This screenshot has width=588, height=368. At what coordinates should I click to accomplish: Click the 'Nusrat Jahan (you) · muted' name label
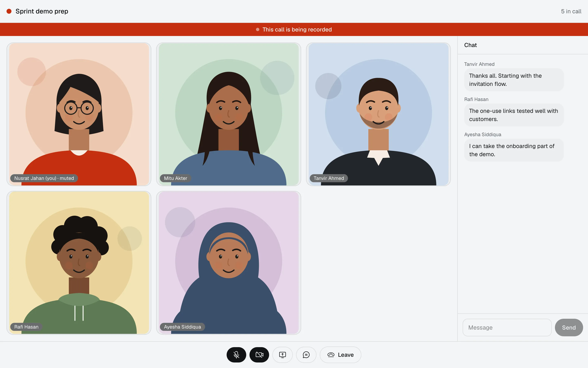coord(44,178)
